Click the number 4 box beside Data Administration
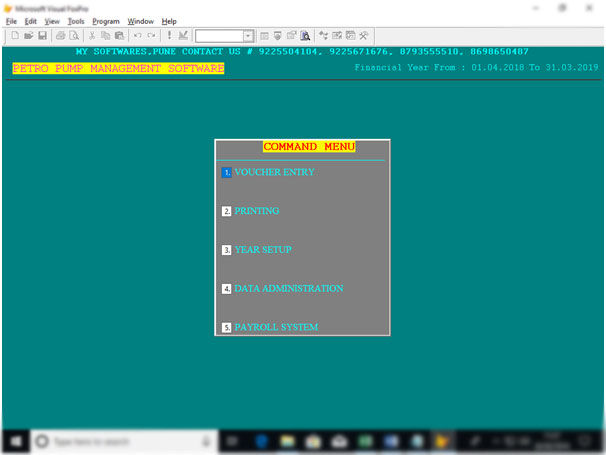Viewport: 606px width, 455px height. (x=226, y=288)
